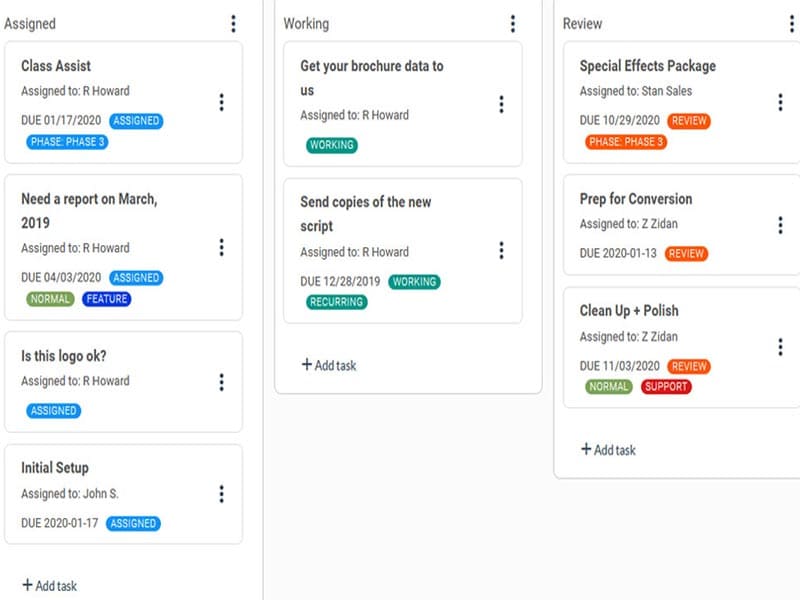Open Class Assist card's three-dot menu
Screen dimensions: 800x600
(221, 102)
